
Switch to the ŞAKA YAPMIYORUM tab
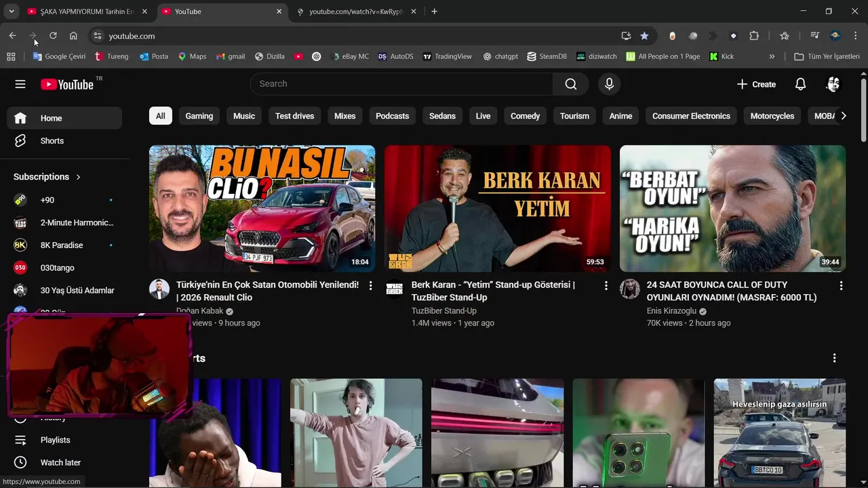87,12
